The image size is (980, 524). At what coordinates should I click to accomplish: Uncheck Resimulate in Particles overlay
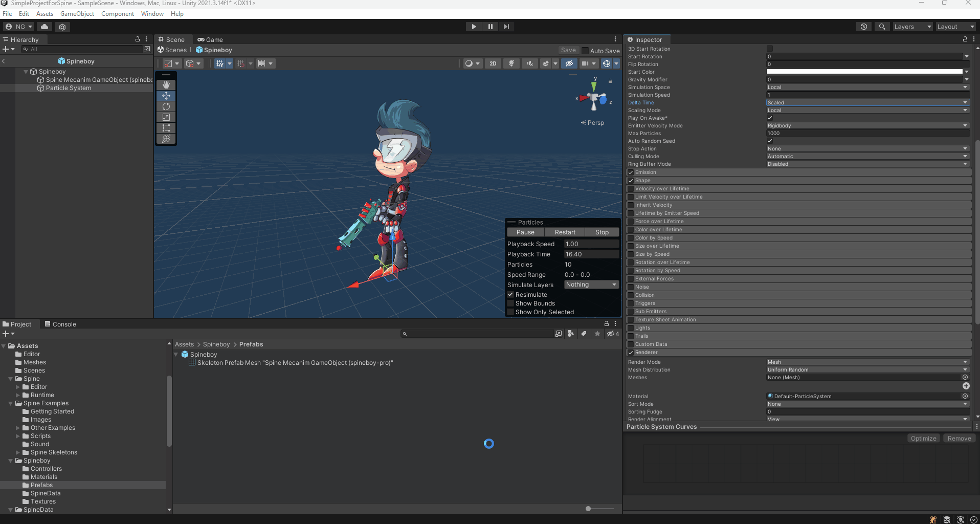point(510,295)
